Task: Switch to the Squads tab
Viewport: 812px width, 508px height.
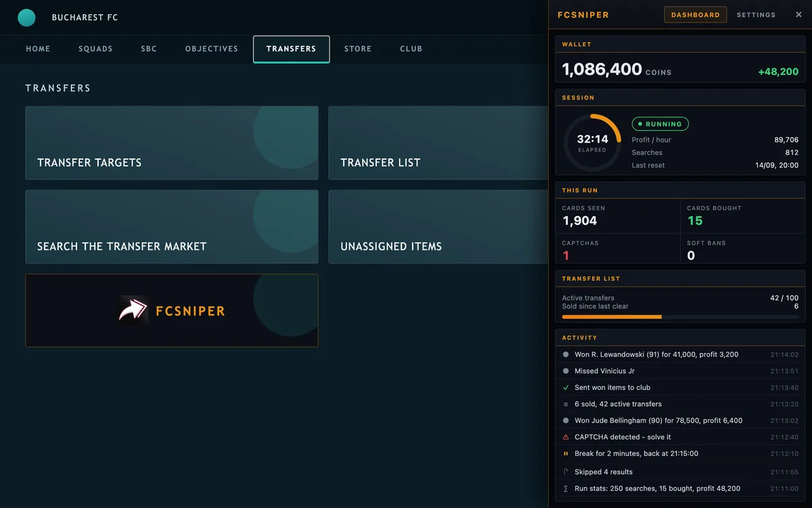Action: 95,49
